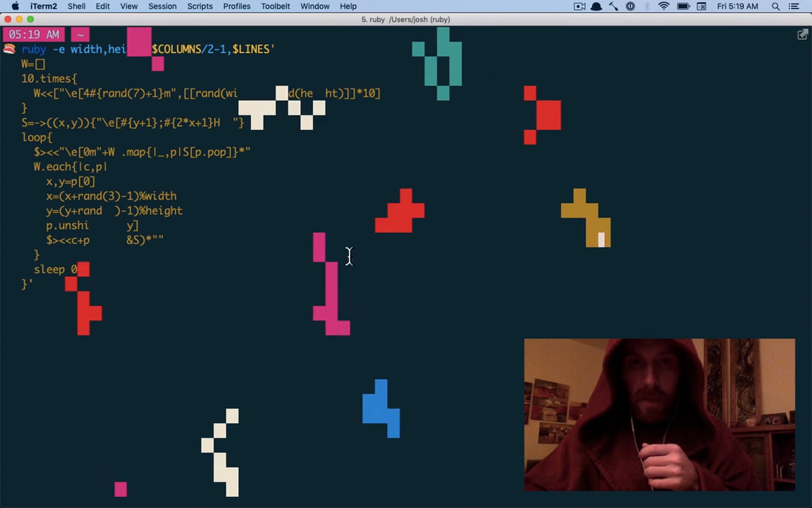The height and width of the screenshot is (508, 812).
Task: Click the hammer menu bar icon
Action: tap(613, 6)
